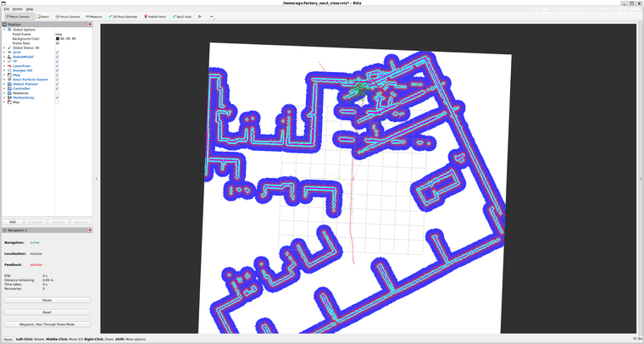Toggle the Controller display checkbox
The width and height of the screenshot is (644, 344).
click(x=57, y=89)
